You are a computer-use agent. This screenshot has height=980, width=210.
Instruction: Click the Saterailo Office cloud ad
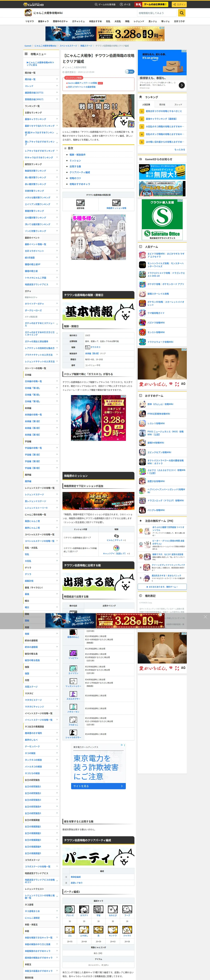(x=162, y=220)
